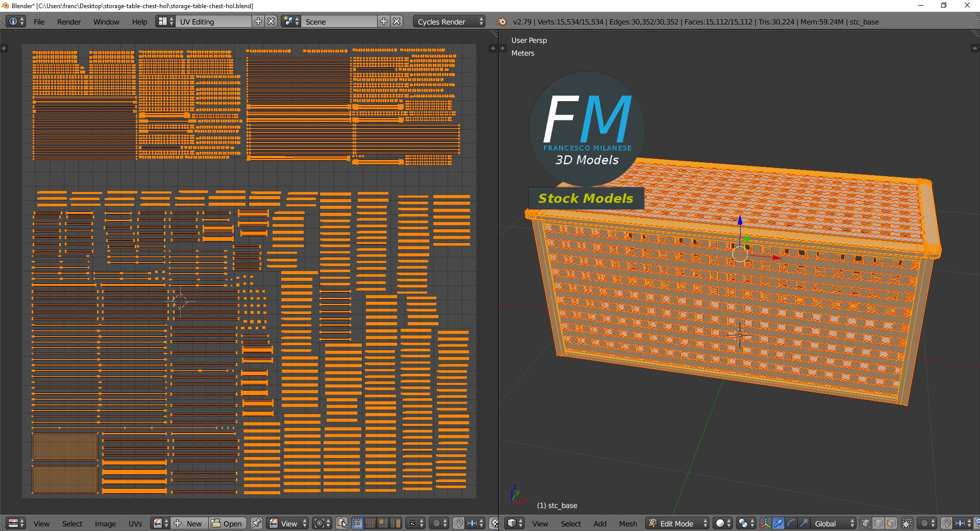Enable UV vertex selection mode
The image size is (980, 531).
coord(357,523)
